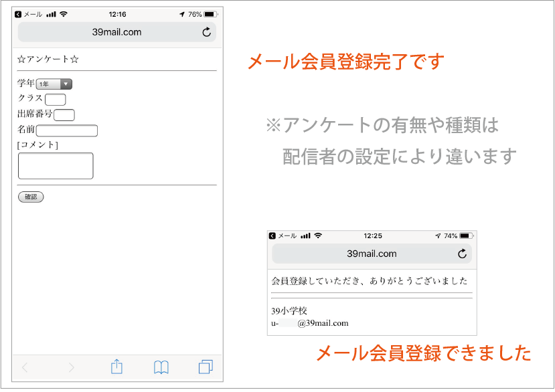Viewport: 555px width, 392px height.
Task: Tap 39mail.com address bar on left phone
Action: tap(117, 32)
